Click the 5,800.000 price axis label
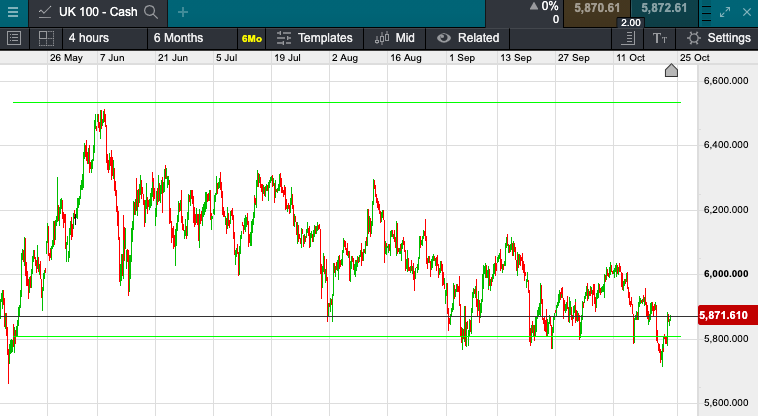The height and width of the screenshot is (416, 758). coord(726,339)
